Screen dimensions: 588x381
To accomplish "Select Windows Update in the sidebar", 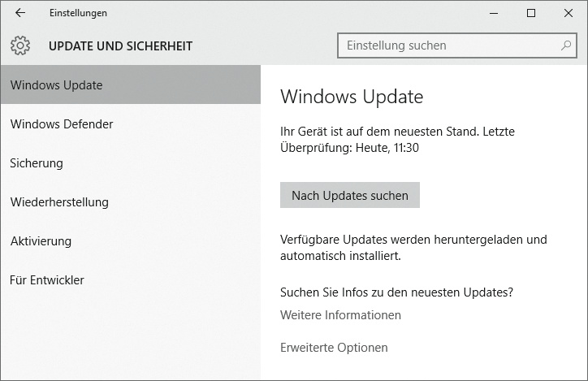I will pos(57,85).
